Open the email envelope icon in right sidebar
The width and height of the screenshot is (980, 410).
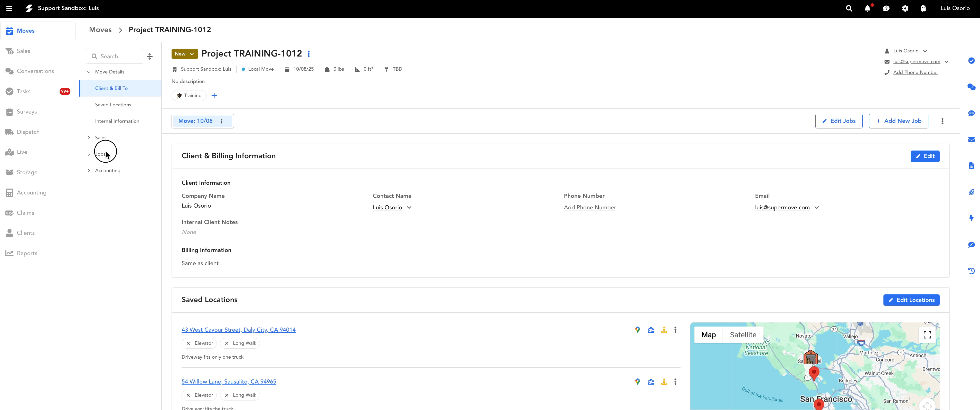[971, 140]
